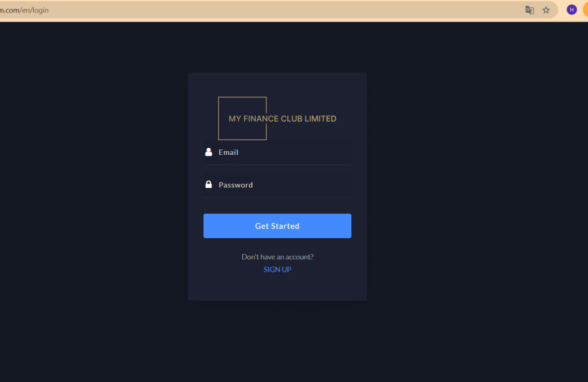
Task: Click the padlock icon beside Password
Action: 209,184
